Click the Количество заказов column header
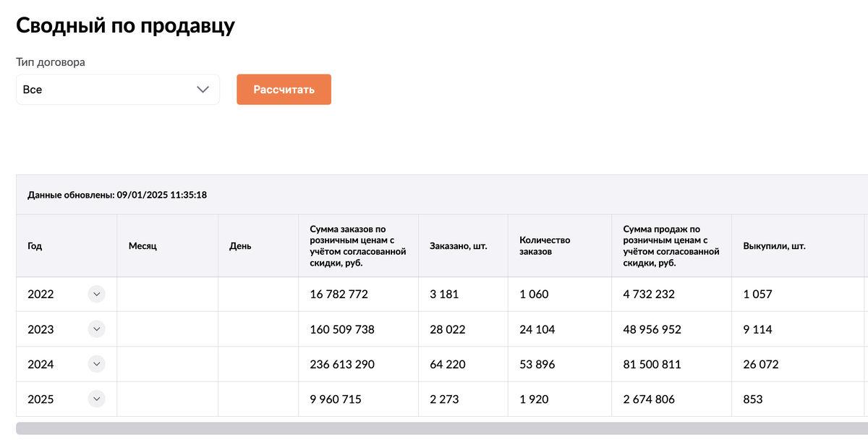This screenshot has height=448, width=868. click(x=545, y=246)
